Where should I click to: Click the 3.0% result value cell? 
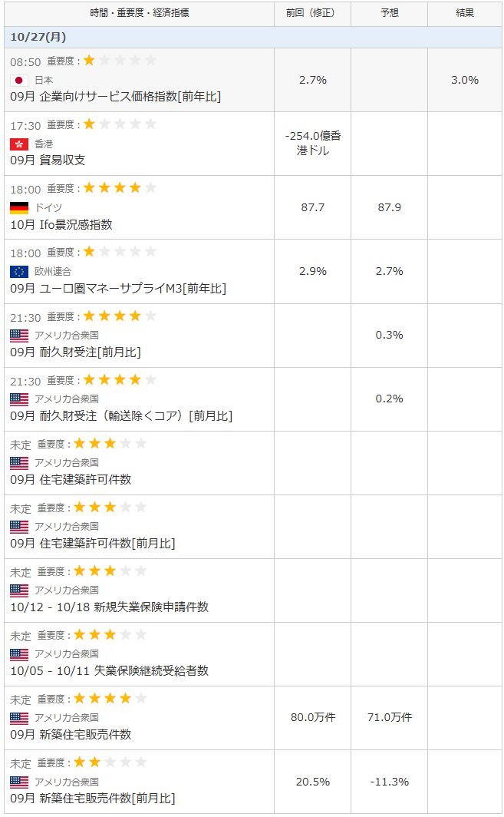[464, 80]
